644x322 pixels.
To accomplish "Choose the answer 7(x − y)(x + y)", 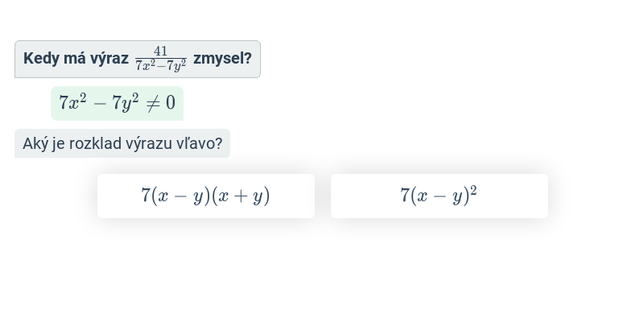I will tap(206, 196).
